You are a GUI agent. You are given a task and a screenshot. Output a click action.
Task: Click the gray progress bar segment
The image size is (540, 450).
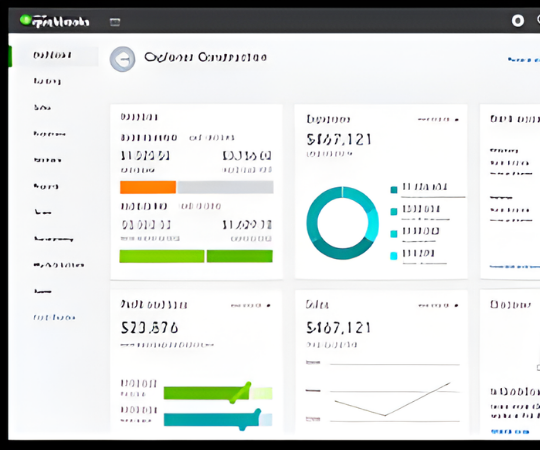pos(225,187)
